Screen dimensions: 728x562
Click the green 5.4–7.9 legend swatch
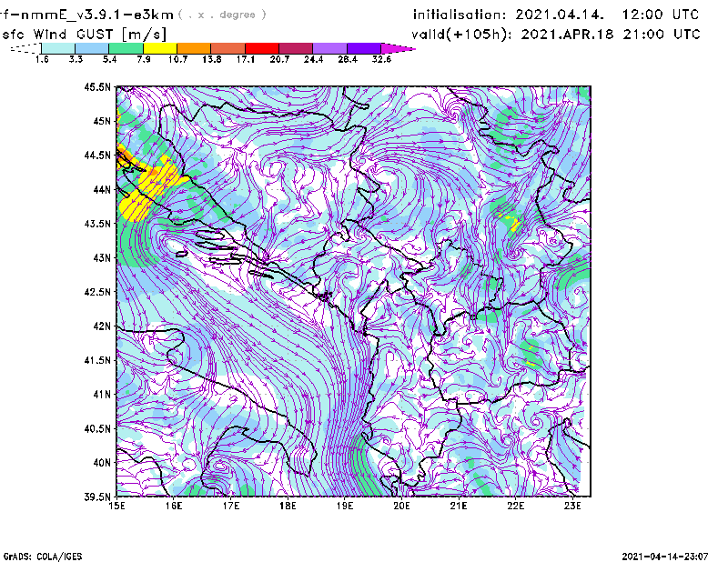click(x=126, y=48)
